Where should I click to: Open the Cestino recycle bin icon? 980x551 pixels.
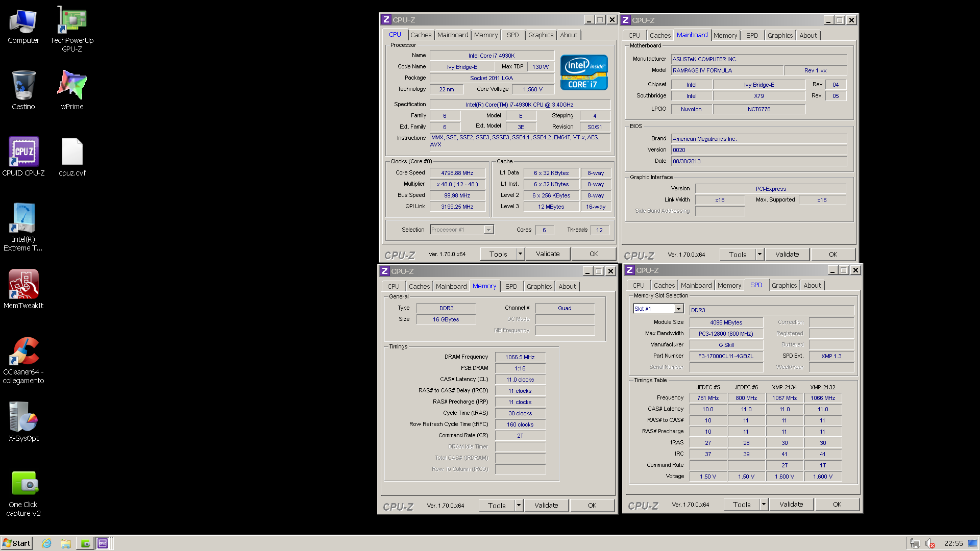click(x=23, y=90)
